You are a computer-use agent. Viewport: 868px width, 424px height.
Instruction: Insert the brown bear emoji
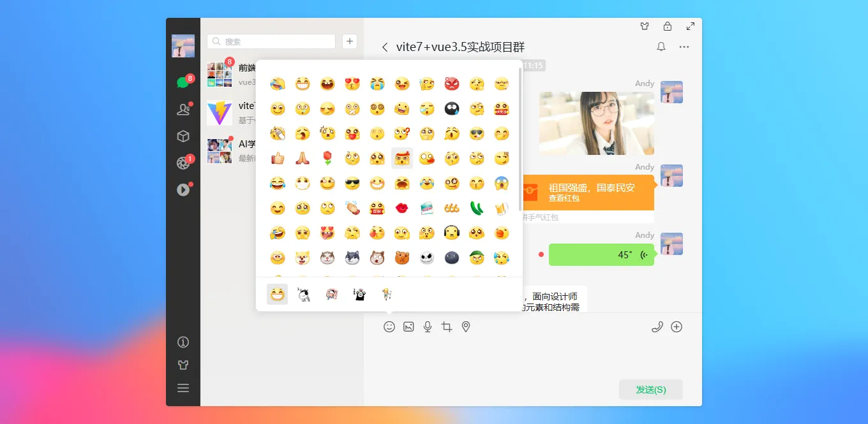pyautogui.click(x=402, y=258)
